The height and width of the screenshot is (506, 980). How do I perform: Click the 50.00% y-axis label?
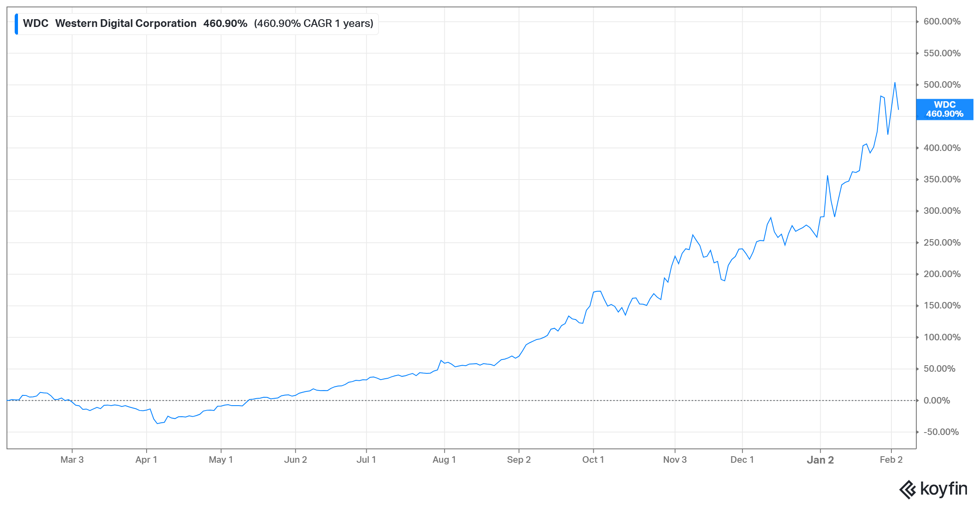pyautogui.click(x=940, y=369)
